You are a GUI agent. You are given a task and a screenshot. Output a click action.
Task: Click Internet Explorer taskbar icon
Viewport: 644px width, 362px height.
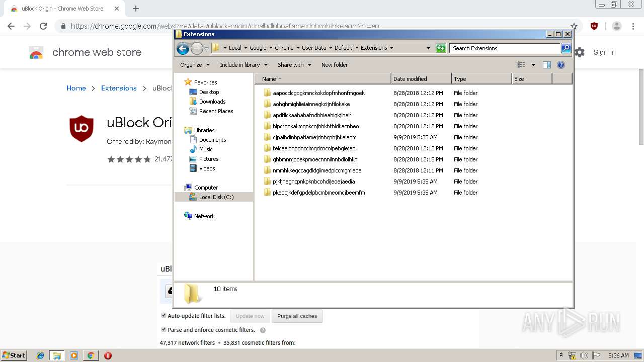[40, 355]
